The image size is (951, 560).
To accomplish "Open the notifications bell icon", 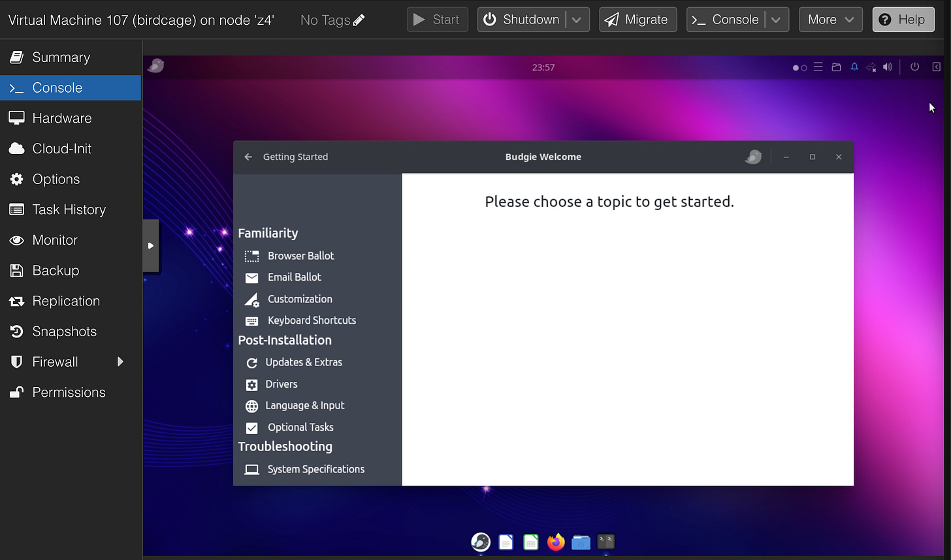I will [x=854, y=67].
